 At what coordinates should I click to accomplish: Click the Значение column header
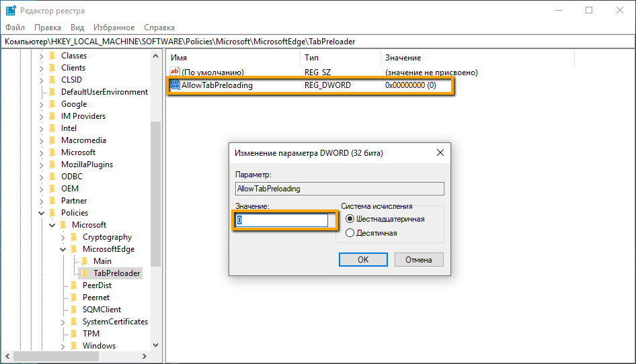pos(478,58)
